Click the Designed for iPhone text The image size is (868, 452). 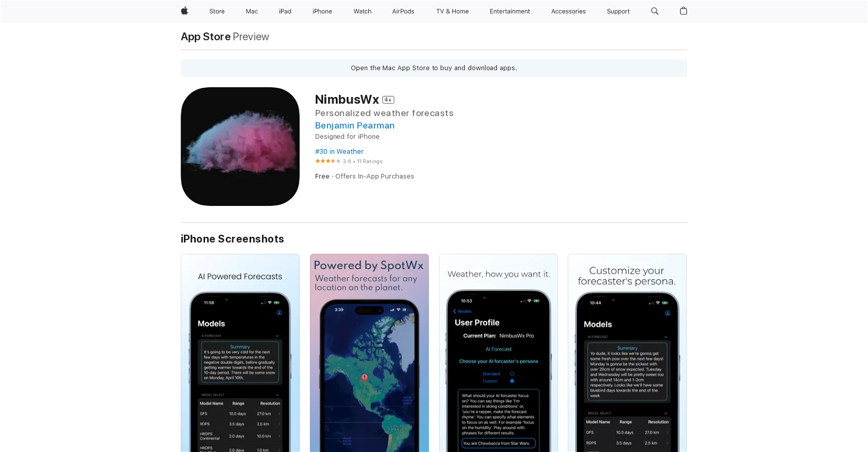pyautogui.click(x=347, y=137)
